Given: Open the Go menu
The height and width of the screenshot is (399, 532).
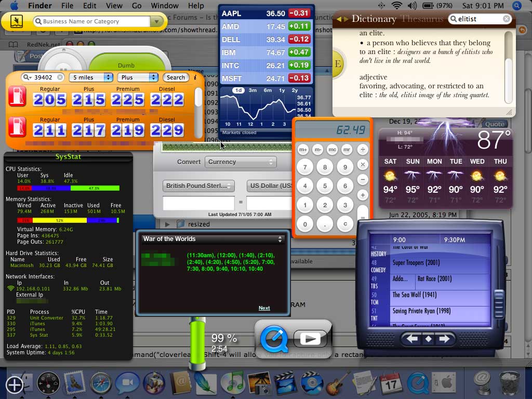Looking at the screenshot, I should click(x=137, y=6).
